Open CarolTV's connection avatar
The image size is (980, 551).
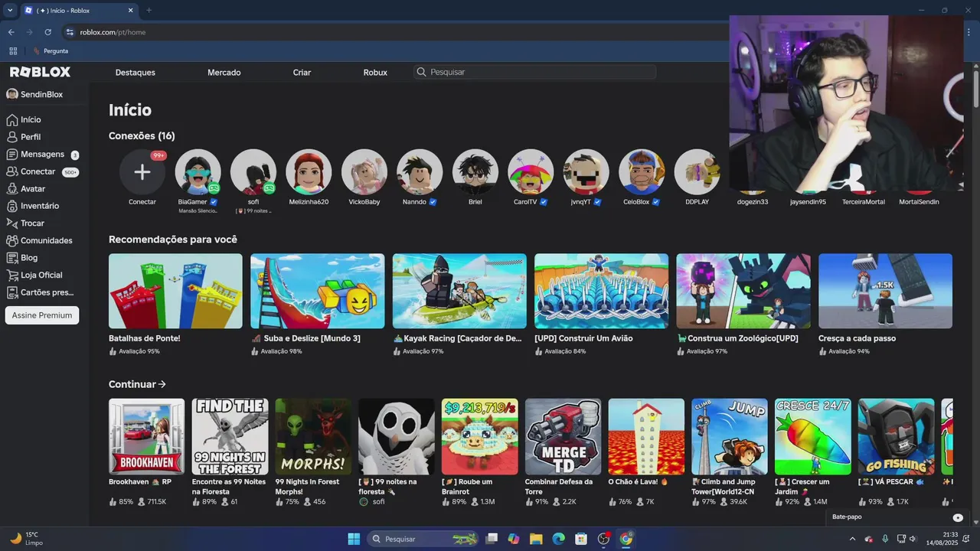531,171
